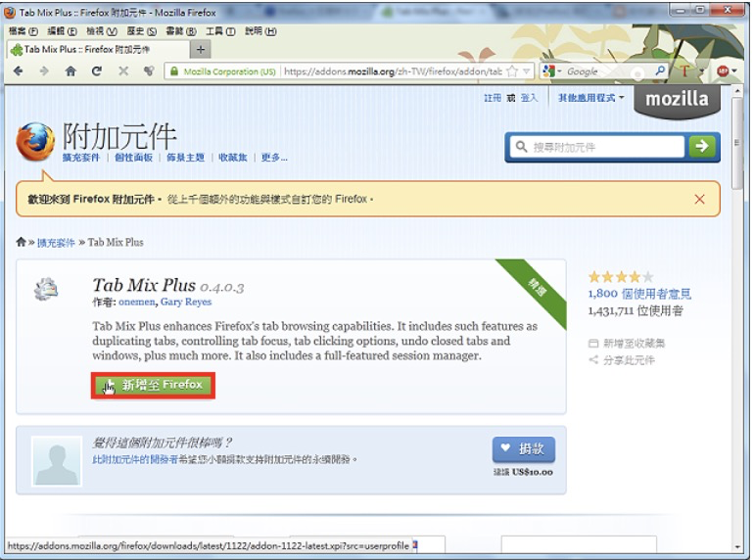This screenshot has height=560, width=754.
Task: Open the address bar history dropdown arrow
Action: click(527, 71)
